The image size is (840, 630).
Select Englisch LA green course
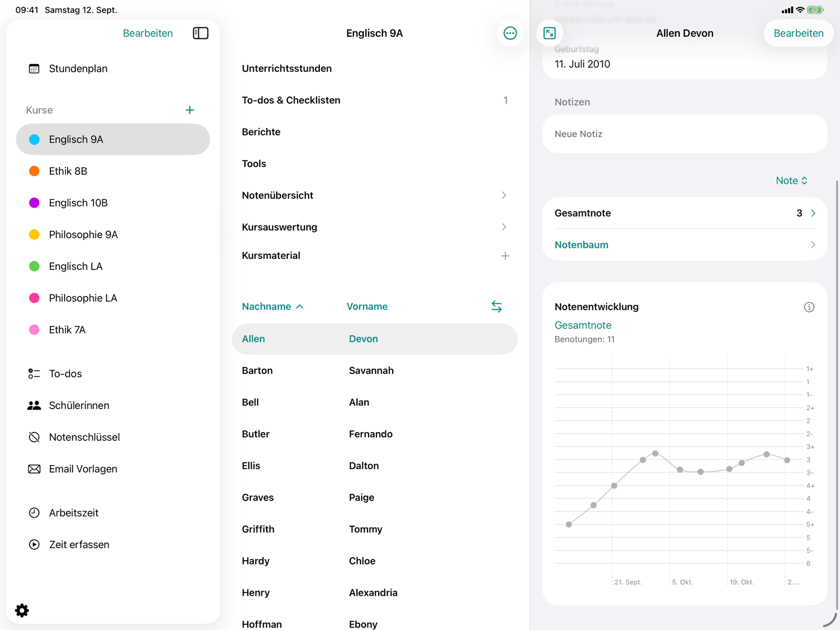coord(113,266)
